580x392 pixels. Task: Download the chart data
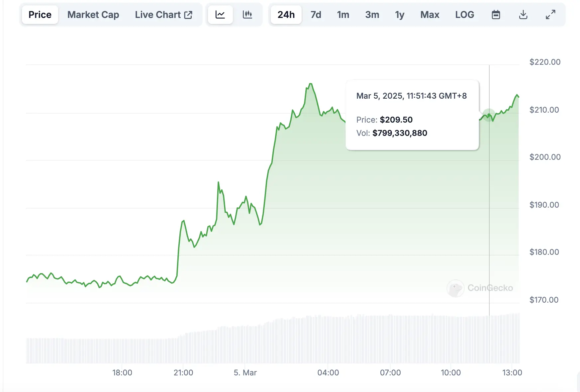click(523, 15)
